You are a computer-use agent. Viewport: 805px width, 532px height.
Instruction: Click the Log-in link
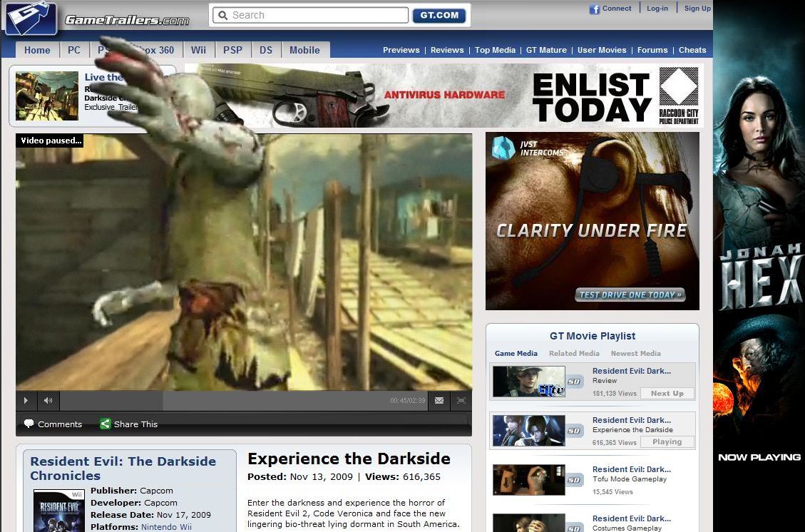pyautogui.click(x=657, y=9)
